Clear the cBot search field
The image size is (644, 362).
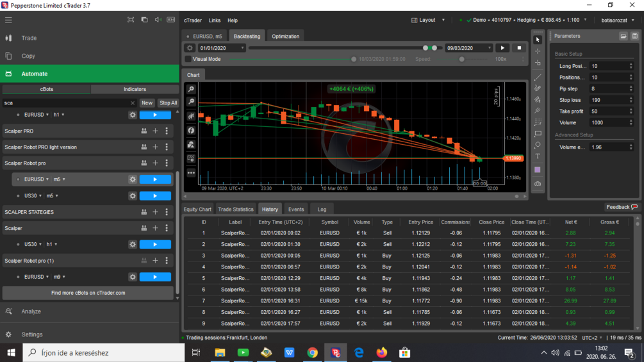click(x=132, y=103)
